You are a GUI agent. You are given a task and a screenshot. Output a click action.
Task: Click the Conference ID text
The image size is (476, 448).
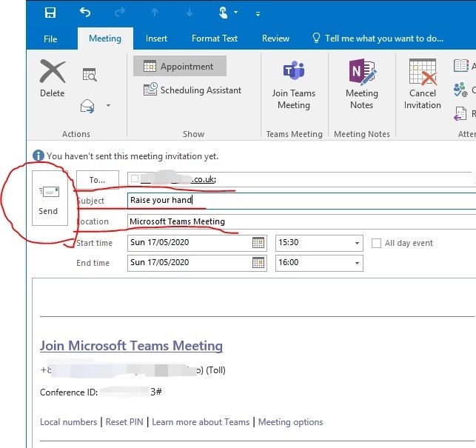pyautogui.click(x=69, y=392)
